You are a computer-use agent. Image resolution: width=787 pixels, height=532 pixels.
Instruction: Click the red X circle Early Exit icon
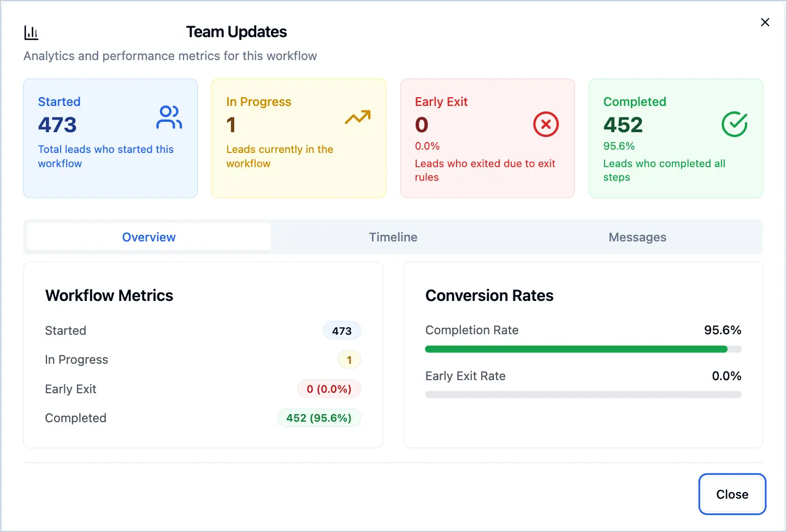pos(546,125)
